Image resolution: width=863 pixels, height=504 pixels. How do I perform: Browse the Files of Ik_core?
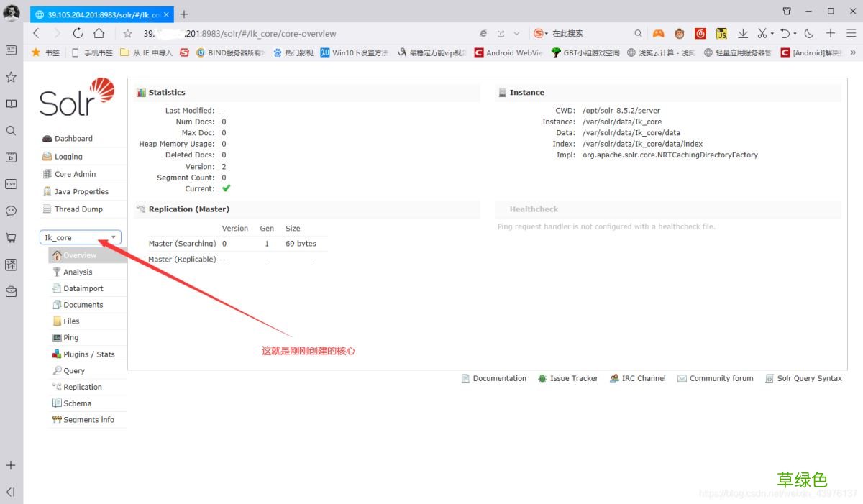coord(72,321)
